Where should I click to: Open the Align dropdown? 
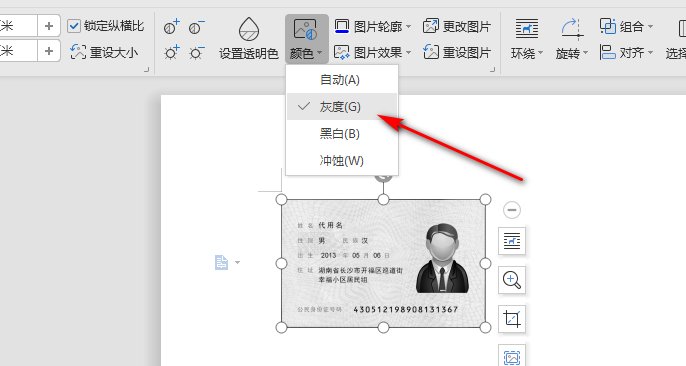point(626,52)
